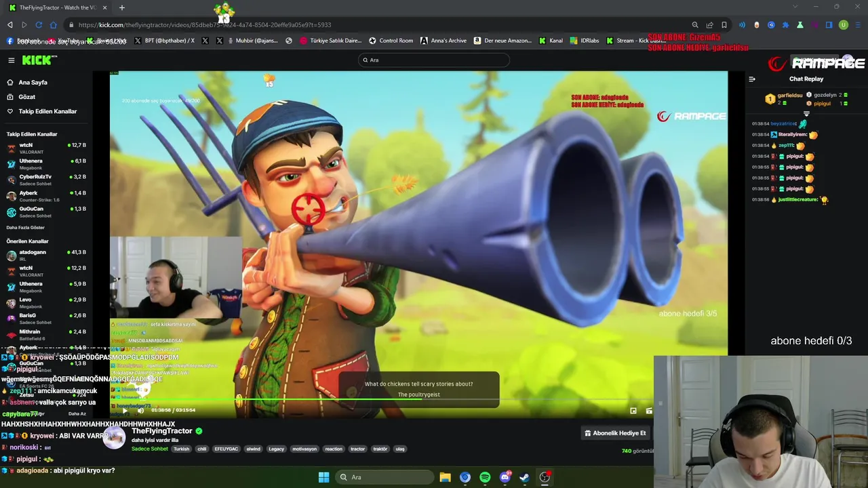Click the Ara search field on Kick

[434, 60]
